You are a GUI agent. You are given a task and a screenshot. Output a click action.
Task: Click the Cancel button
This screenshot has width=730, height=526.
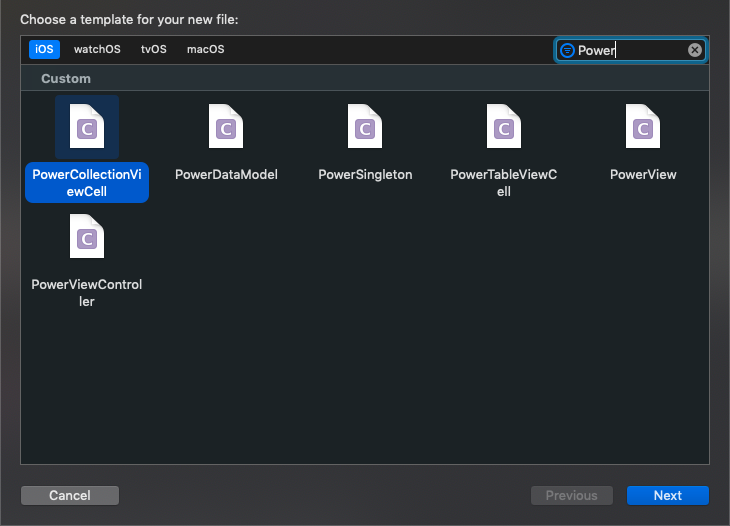point(70,495)
